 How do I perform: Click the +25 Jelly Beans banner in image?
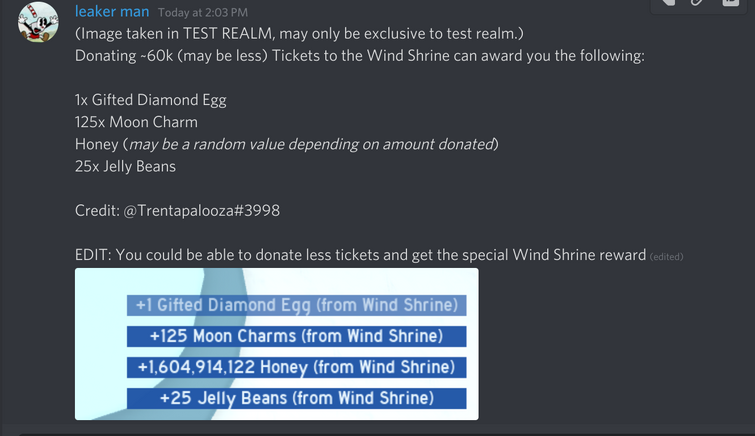coord(296,398)
